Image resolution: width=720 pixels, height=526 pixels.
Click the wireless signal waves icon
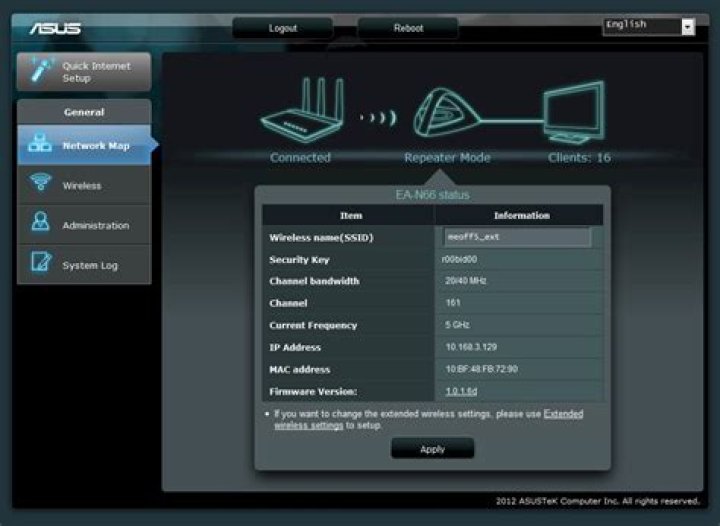(377, 118)
